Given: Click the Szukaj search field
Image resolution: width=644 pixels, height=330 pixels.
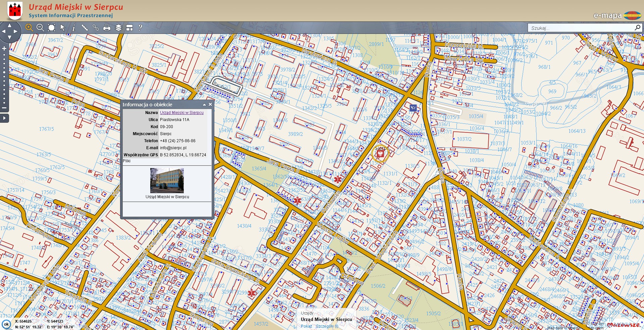Looking at the screenshot, I should click(x=581, y=28).
